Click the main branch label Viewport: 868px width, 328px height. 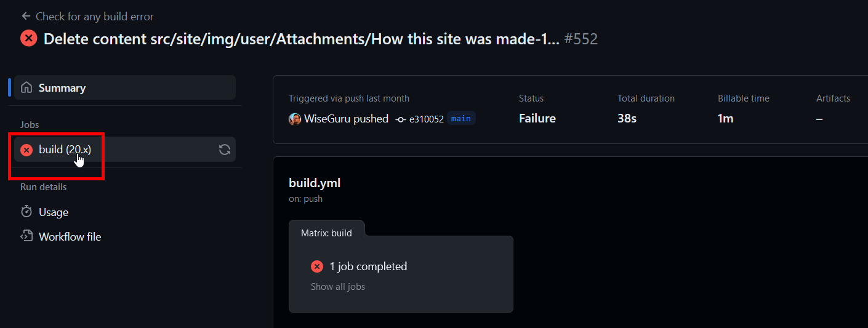click(461, 119)
